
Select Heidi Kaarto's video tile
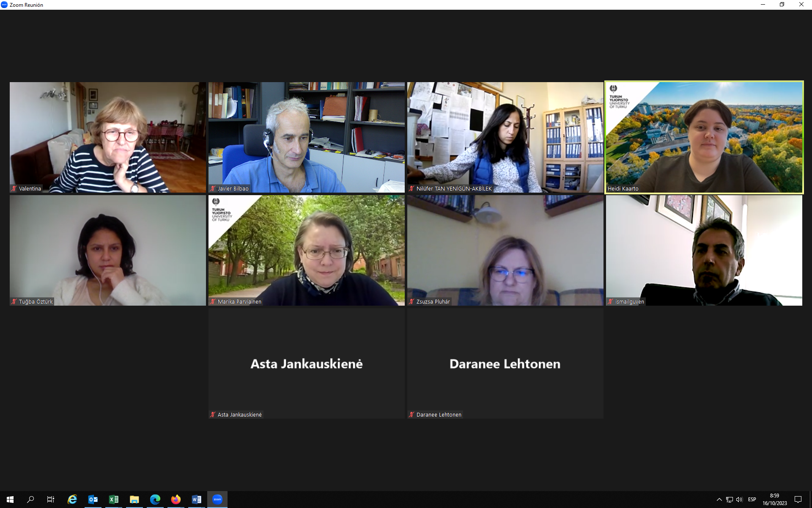[704, 137]
